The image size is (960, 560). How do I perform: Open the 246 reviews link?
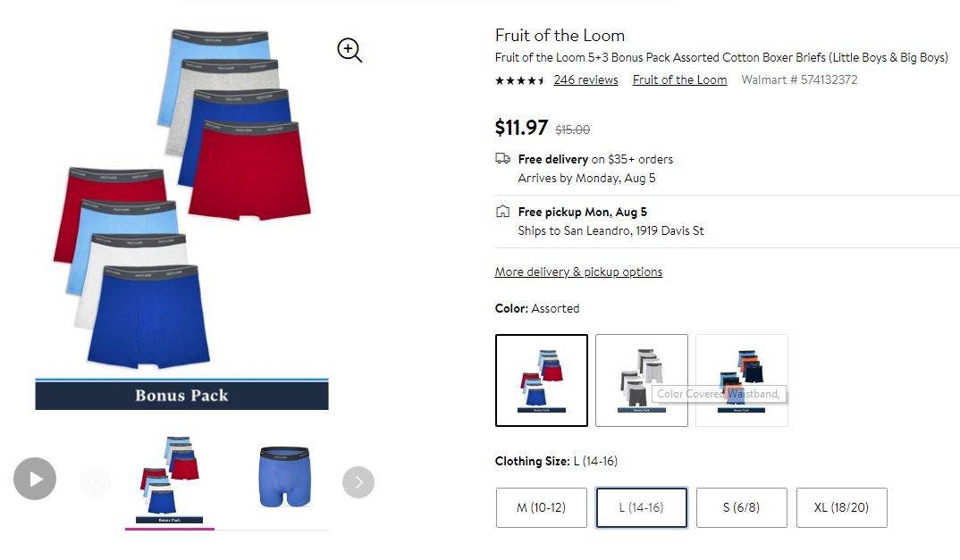tap(585, 80)
